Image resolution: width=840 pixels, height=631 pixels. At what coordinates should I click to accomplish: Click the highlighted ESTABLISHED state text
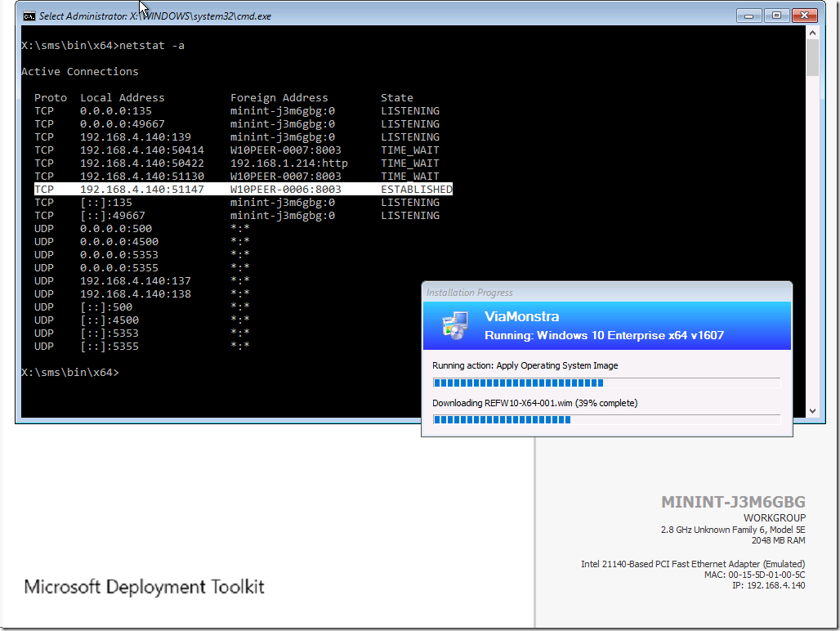click(416, 189)
